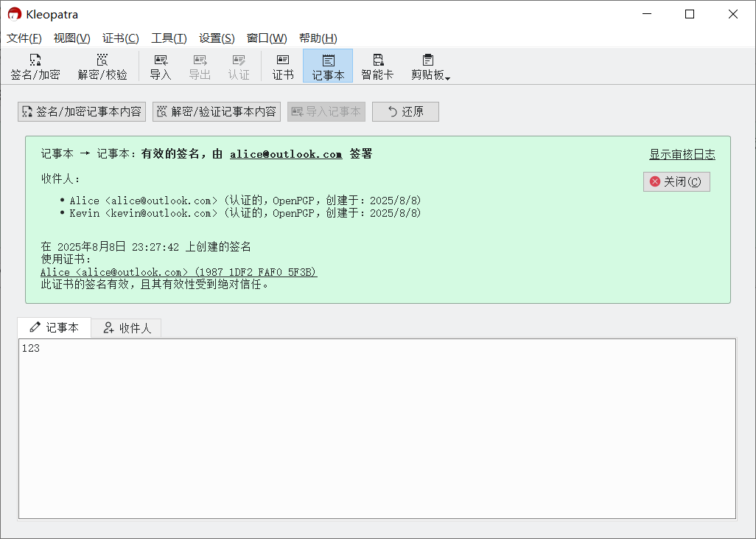This screenshot has width=756, height=539.
Task: Open the 工具 menu
Action: tap(168, 38)
